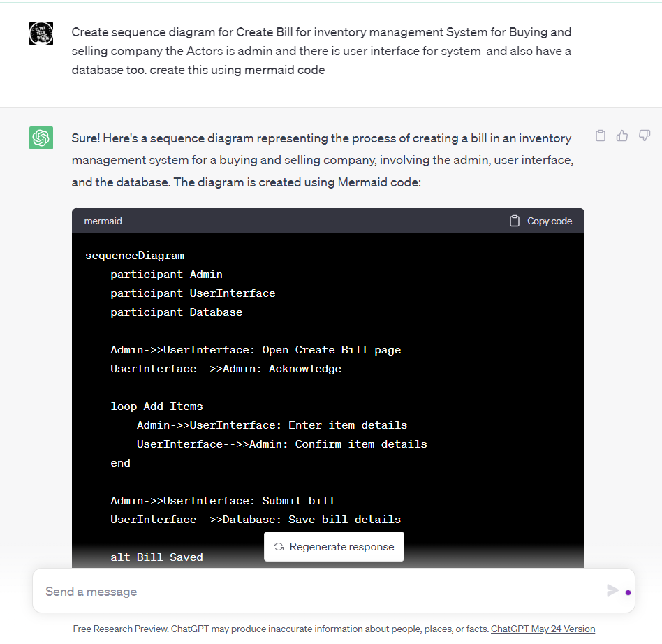Click the alt Bill Saved line
662x644 pixels.
[x=156, y=557]
